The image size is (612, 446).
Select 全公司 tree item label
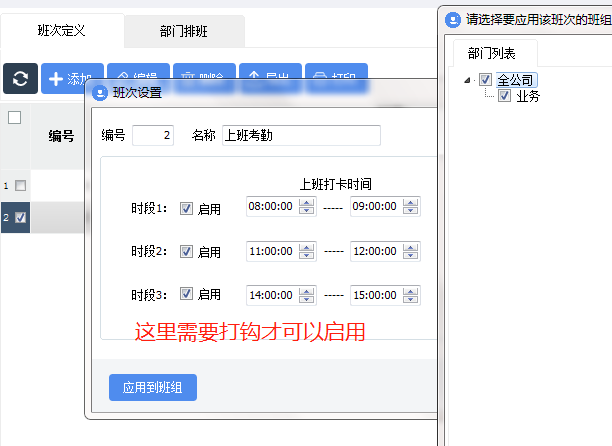coord(516,80)
